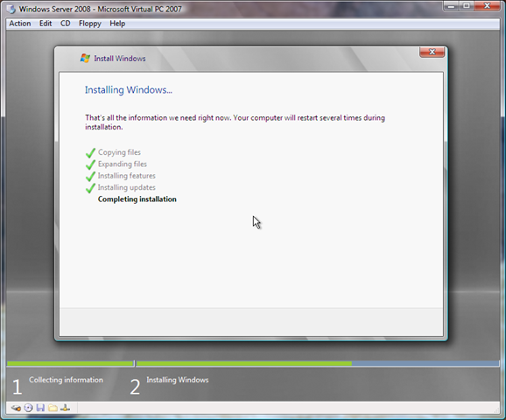
Task: Open the Floppy menu
Action: [x=90, y=24]
